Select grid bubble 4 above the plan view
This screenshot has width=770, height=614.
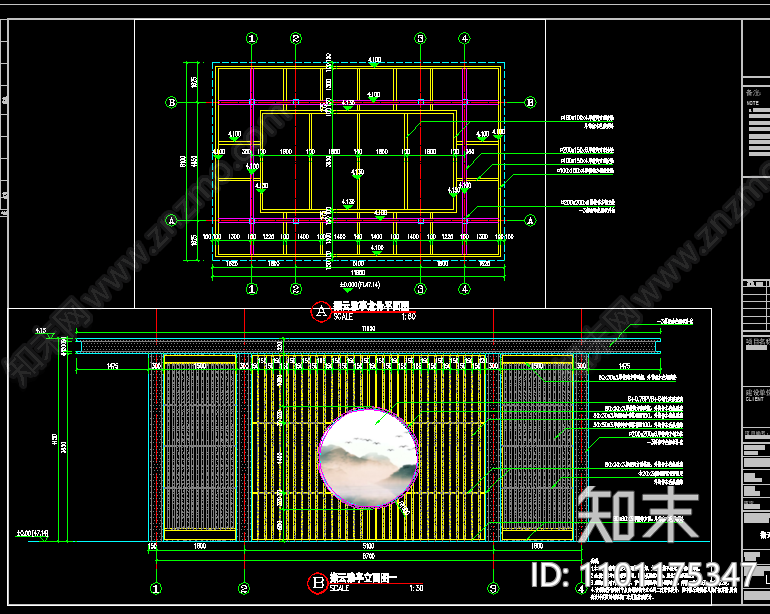[465, 38]
